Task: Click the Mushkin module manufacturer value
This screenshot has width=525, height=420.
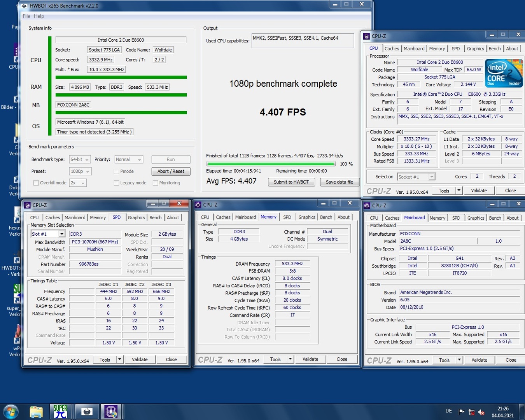Action: click(95, 249)
